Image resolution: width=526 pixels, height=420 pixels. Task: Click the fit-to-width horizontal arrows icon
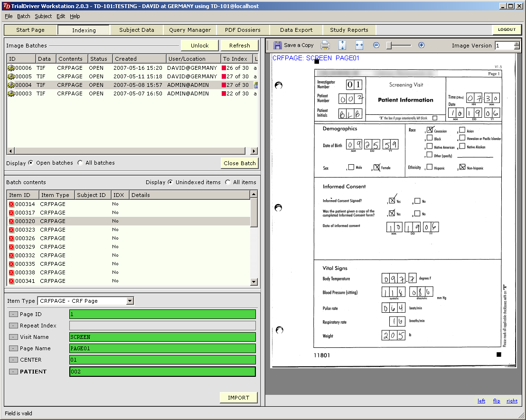359,46
